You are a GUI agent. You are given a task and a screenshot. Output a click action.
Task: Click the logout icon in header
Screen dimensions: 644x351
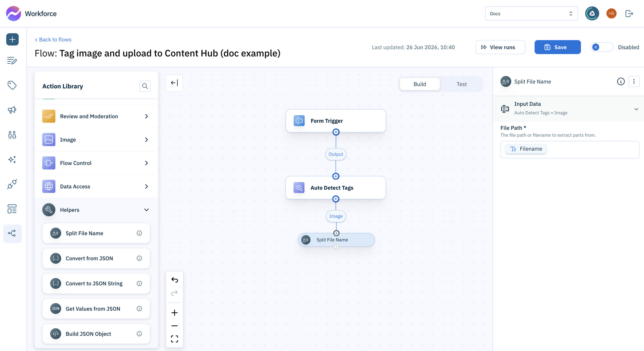coord(629,14)
